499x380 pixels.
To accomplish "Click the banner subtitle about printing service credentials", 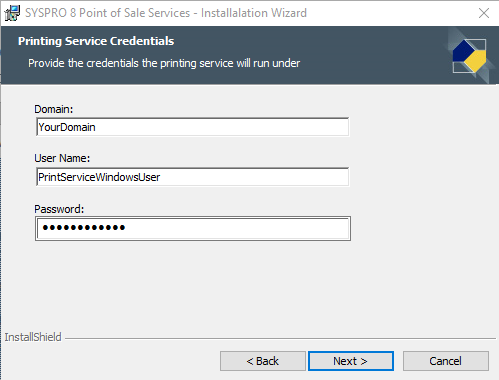I will [x=164, y=63].
